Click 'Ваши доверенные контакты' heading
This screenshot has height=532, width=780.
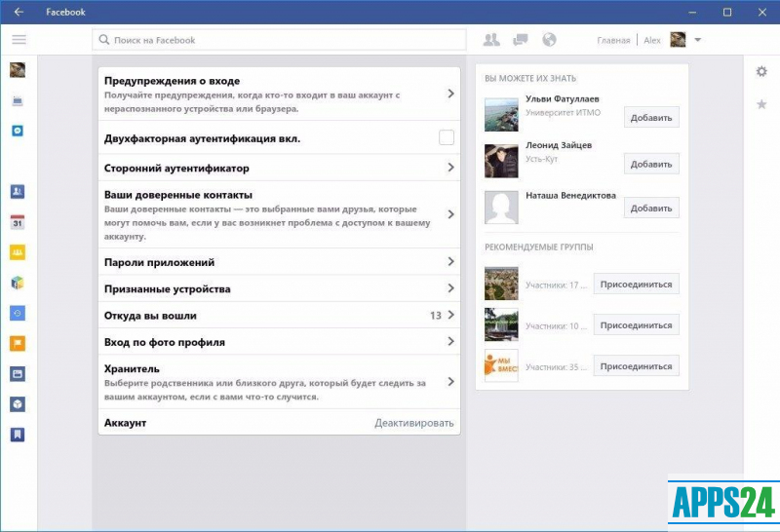tap(178, 195)
